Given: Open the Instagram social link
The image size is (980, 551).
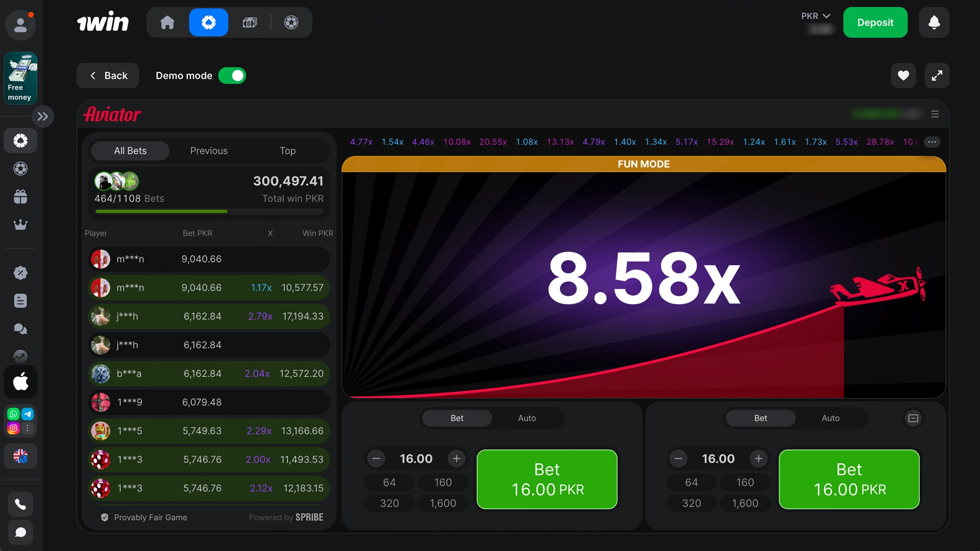Looking at the screenshot, I should tap(14, 429).
